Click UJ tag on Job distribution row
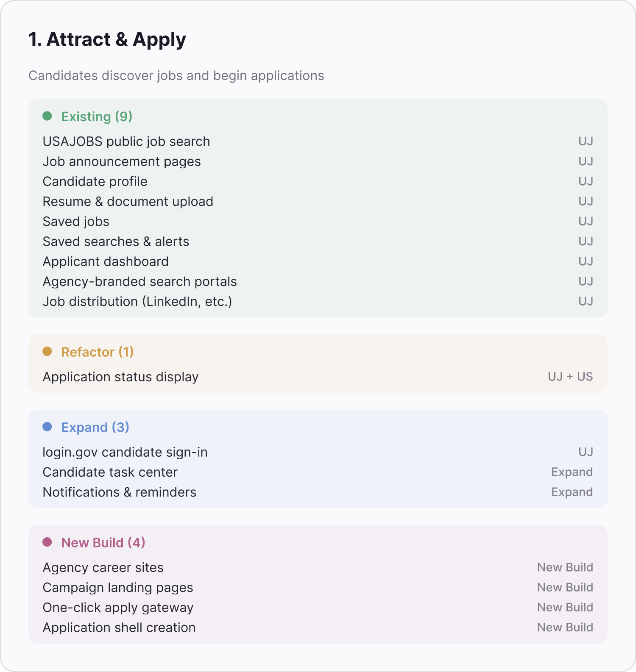Screen dimensions: 636x672 point(586,301)
